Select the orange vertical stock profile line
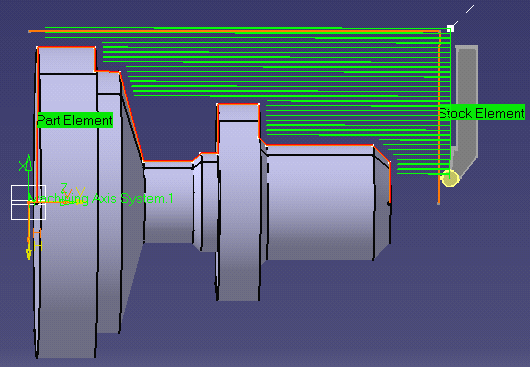This screenshot has width=530, height=367. (x=439, y=118)
